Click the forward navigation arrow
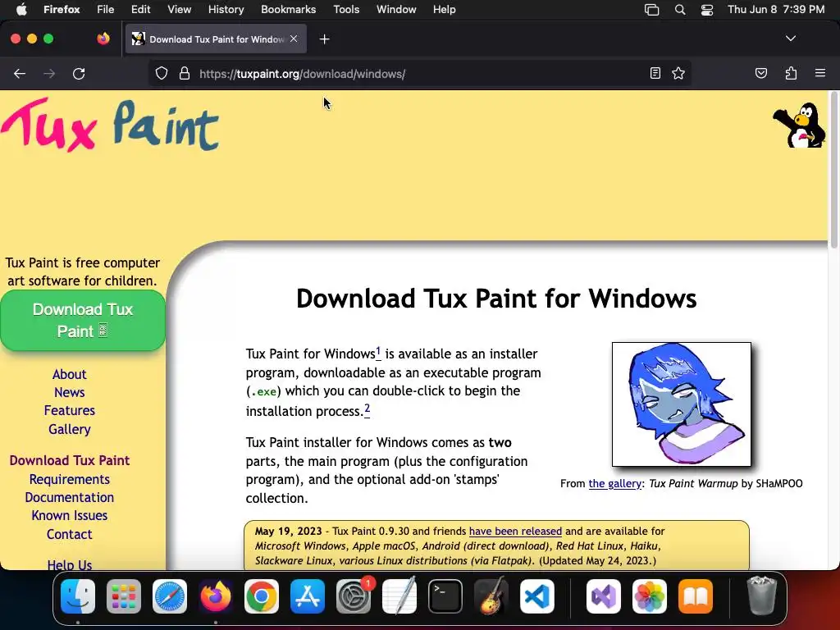 click(49, 74)
